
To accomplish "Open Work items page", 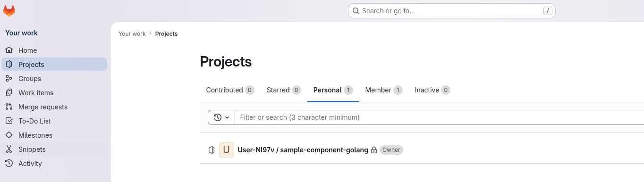I will point(54,92).
